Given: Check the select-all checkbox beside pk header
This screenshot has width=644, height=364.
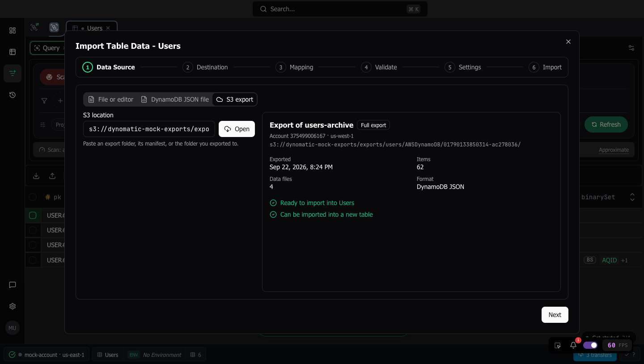Looking at the screenshot, I should [33, 197].
